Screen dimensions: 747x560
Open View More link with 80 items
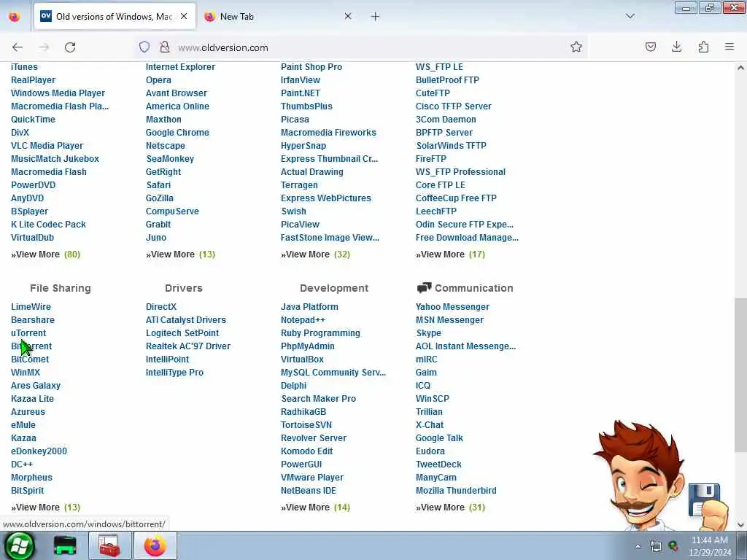pos(45,254)
